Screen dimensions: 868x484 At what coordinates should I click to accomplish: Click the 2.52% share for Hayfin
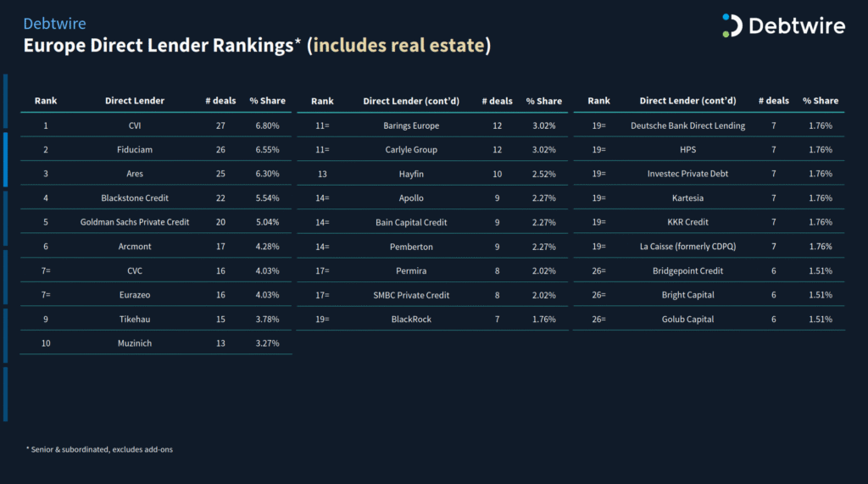544,174
